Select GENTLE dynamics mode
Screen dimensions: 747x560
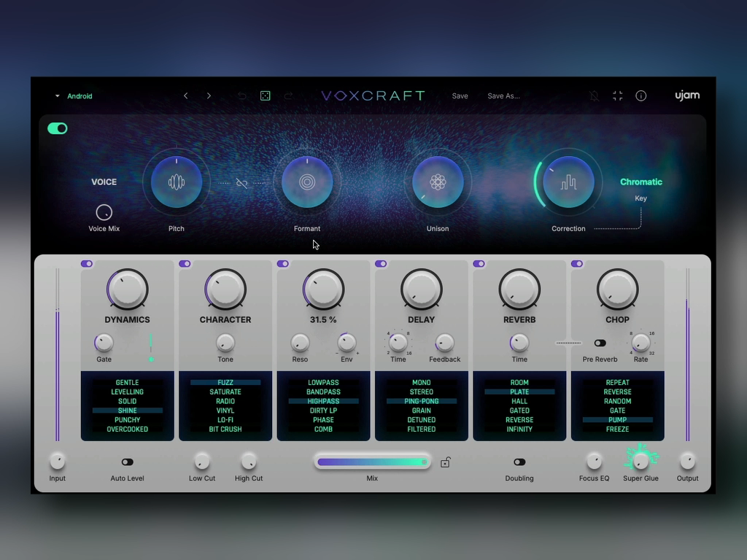coord(127,382)
